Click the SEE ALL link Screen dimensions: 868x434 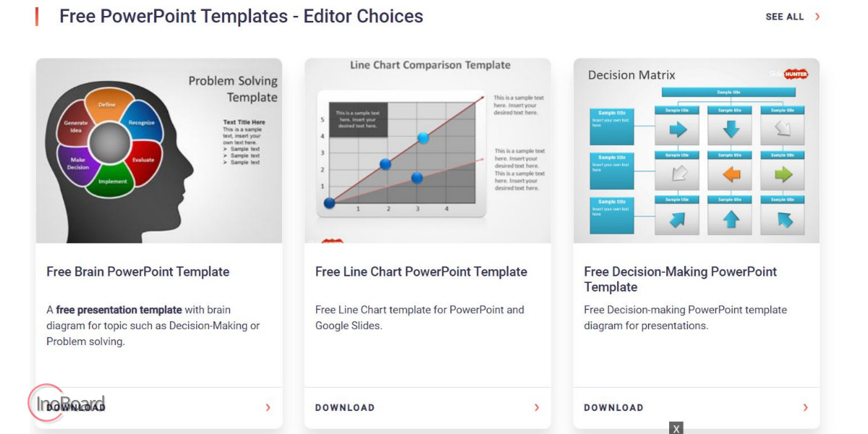coord(785,17)
